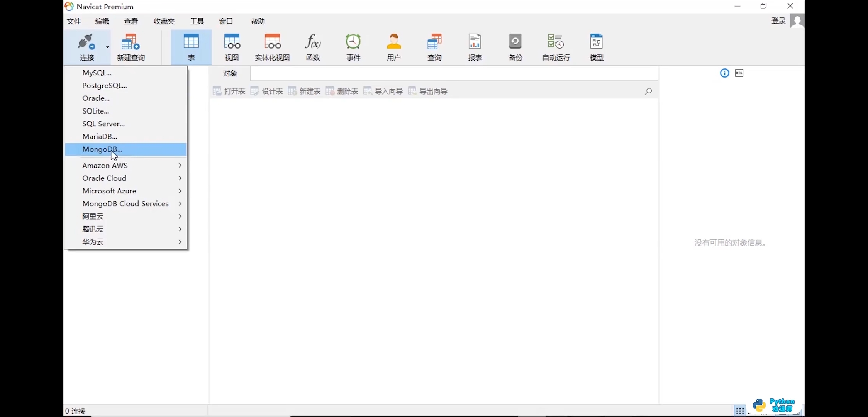Open the 视图 views section
The height and width of the screenshot is (417, 868).
click(x=232, y=47)
